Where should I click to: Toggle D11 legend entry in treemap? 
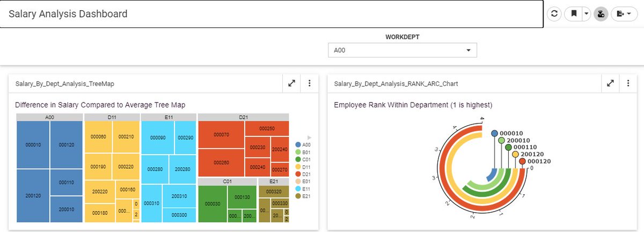click(303, 167)
